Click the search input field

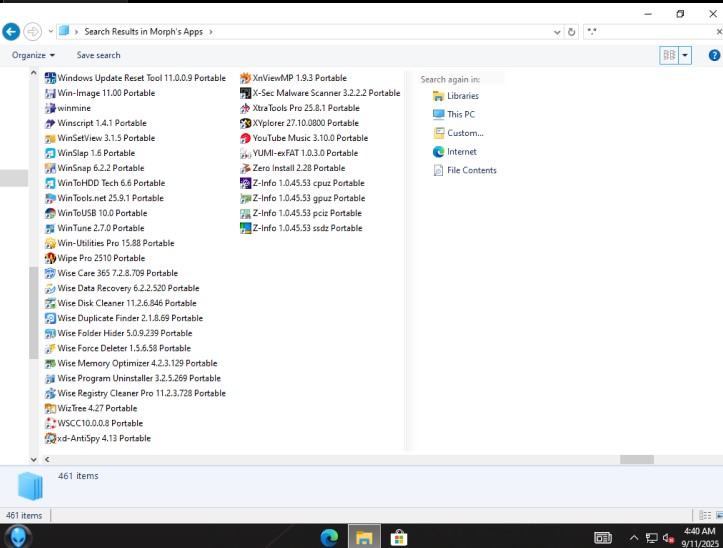tap(649, 32)
